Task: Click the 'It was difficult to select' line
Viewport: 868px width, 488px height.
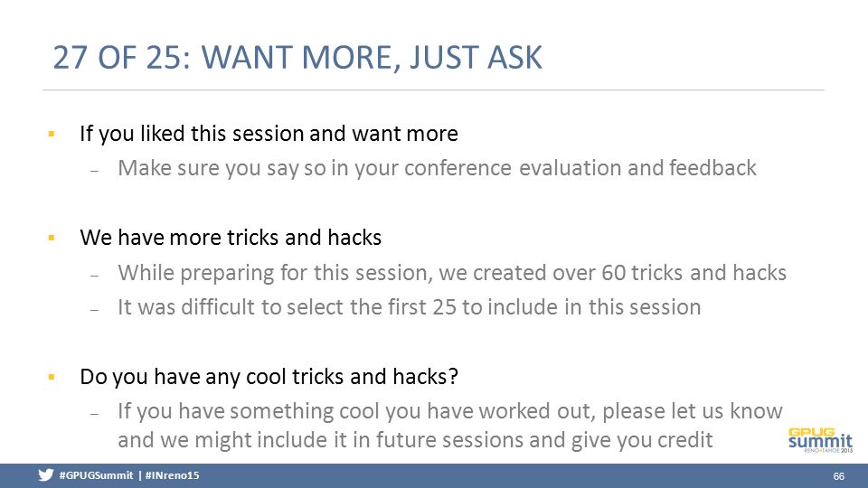Action: point(409,307)
